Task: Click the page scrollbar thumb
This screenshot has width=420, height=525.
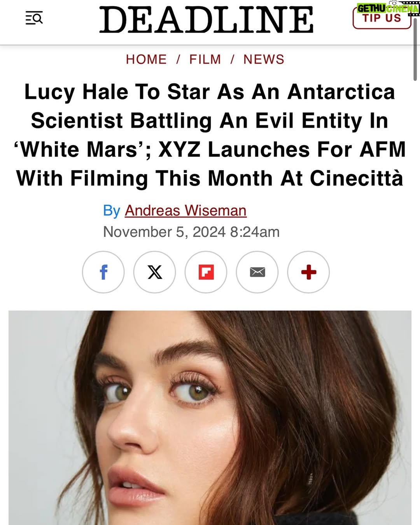Action: [x=415, y=49]
